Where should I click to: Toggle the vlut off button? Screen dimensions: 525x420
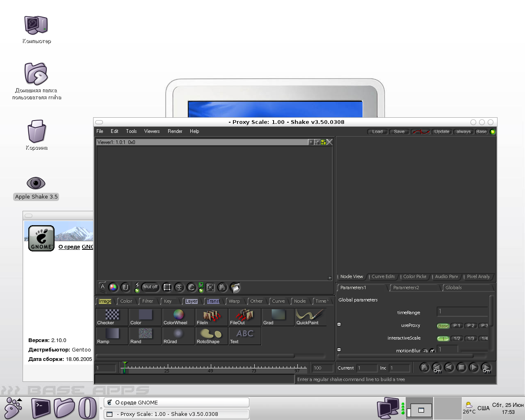[150, 287]
